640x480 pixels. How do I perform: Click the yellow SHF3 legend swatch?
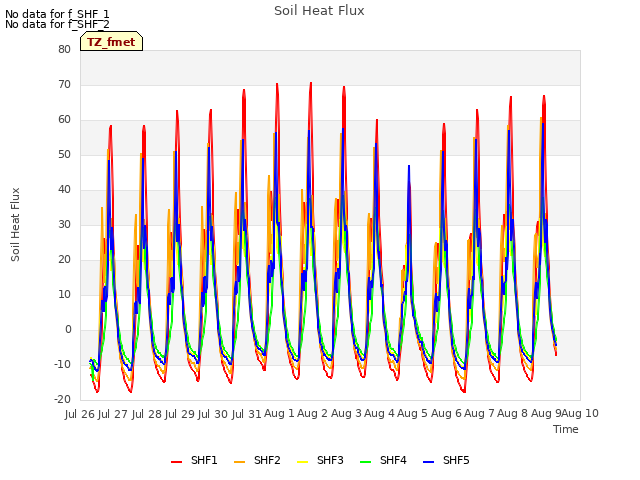pos(302,462)
